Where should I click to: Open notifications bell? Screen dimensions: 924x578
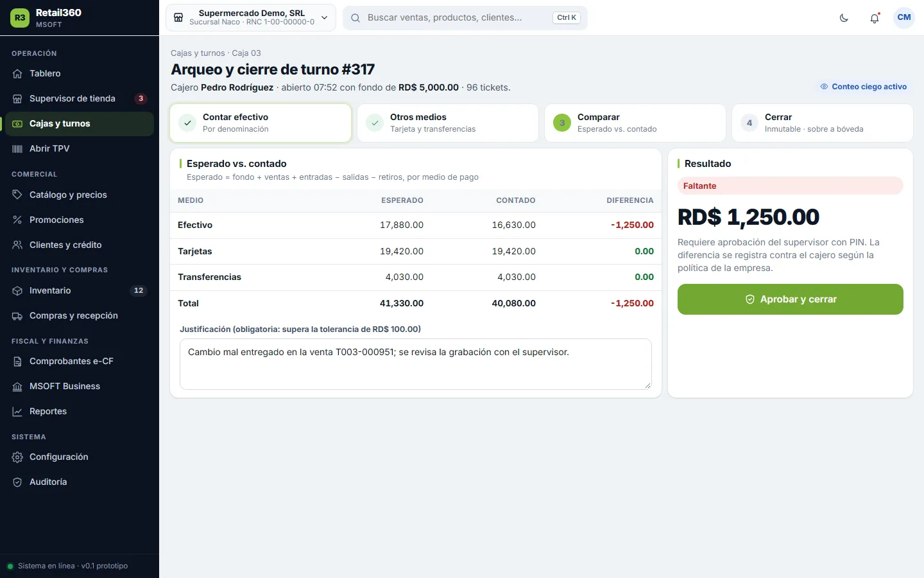tap(875, 18)
